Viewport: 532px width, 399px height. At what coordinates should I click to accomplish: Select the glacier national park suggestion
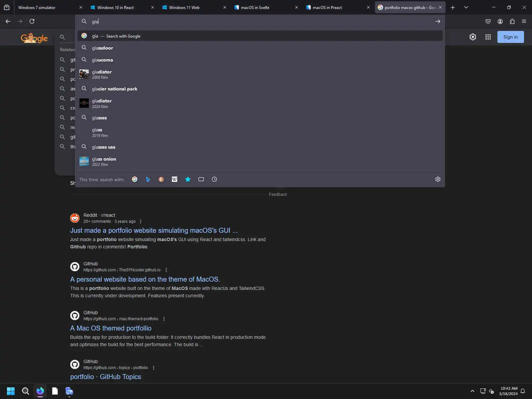click(x=260, y=89)
